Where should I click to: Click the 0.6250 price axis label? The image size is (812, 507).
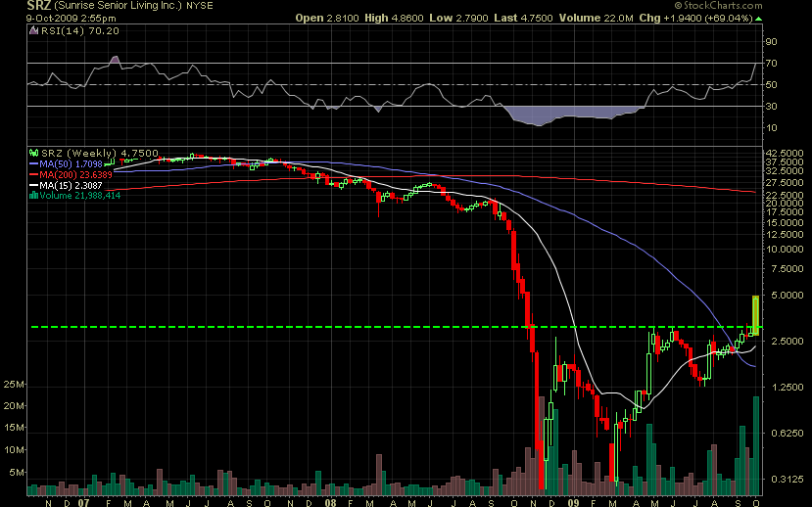(787, 433)
